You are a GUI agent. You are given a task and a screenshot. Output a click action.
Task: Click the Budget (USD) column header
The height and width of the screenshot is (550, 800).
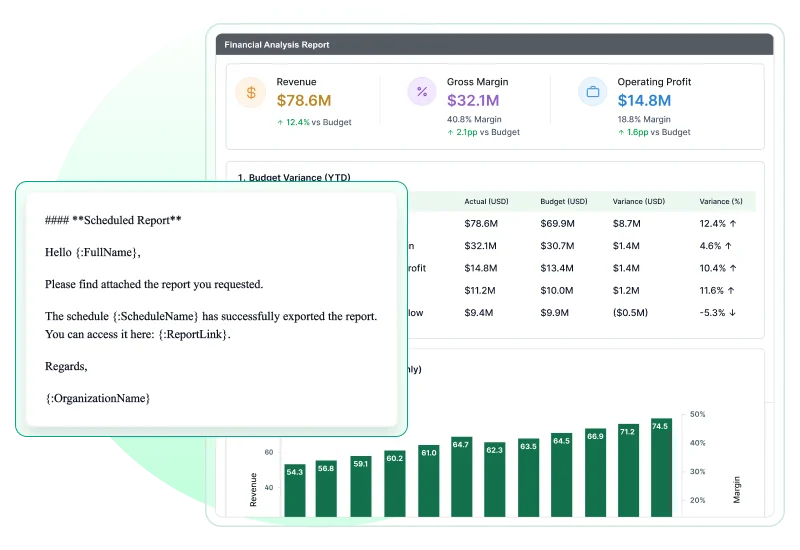[564, 202]
